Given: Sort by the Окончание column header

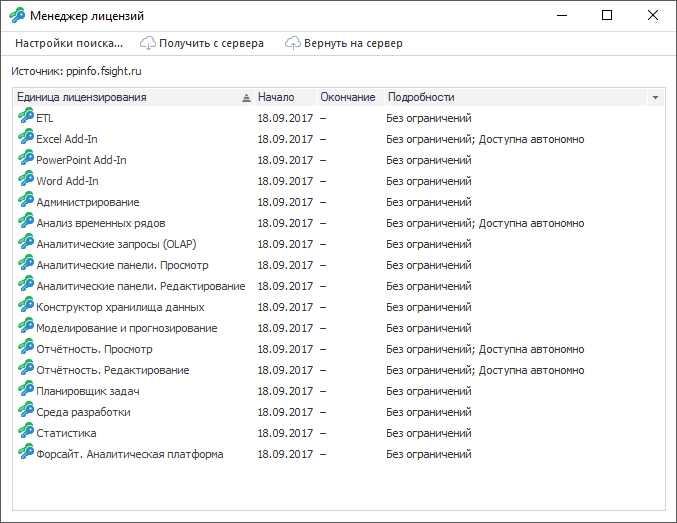Looking at the screenshot, I should point(347,97).
